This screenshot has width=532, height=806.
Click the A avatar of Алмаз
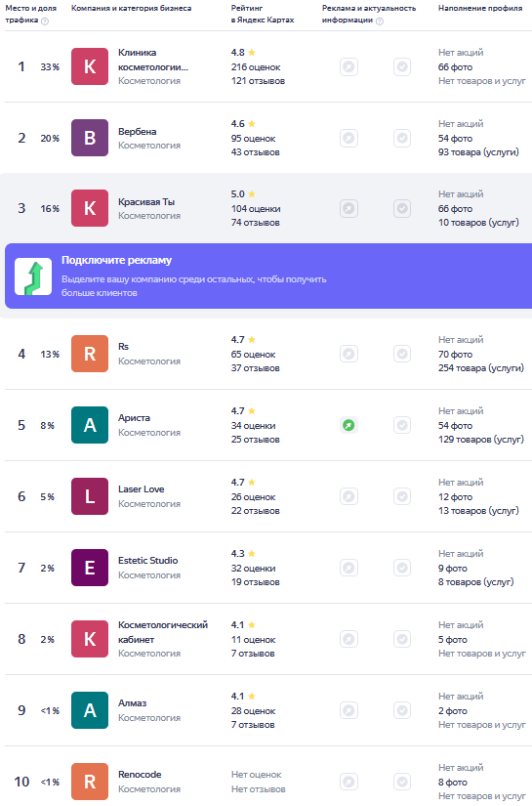click(90, 710)
